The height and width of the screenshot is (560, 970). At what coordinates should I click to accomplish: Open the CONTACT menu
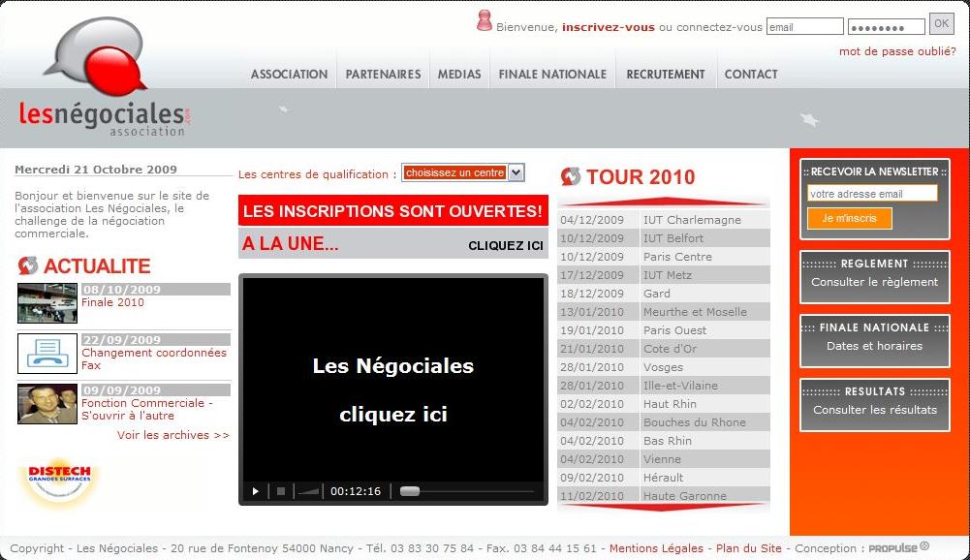coord(751,75)
